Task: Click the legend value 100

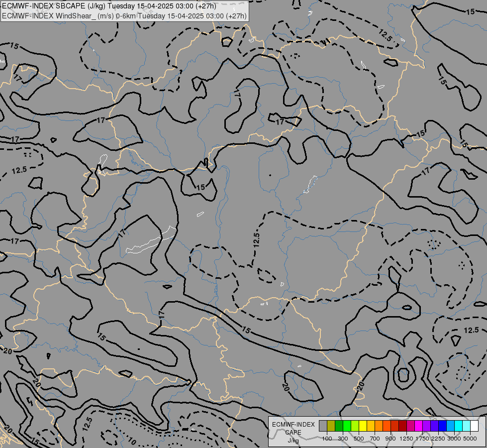Action: point(327,439)
